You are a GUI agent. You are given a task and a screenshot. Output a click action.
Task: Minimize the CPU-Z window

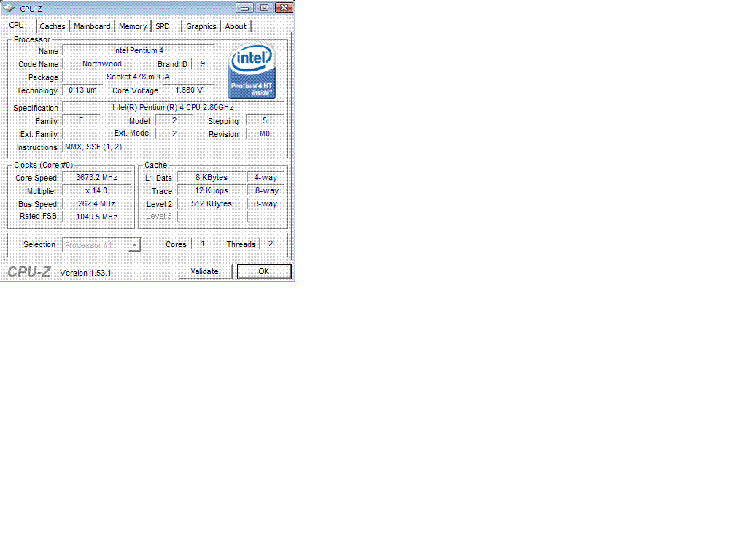(244, 7)
